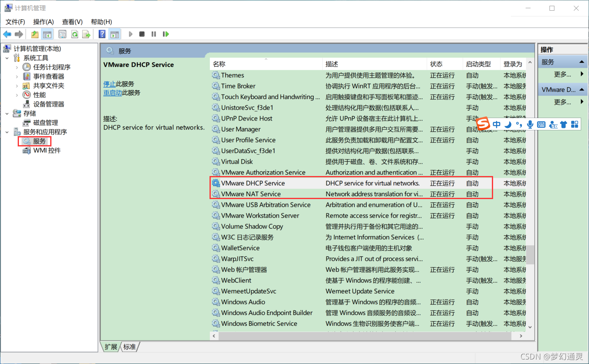Collapse the 存储 tree node
The image size is (589, 364).
coord(7,114)
